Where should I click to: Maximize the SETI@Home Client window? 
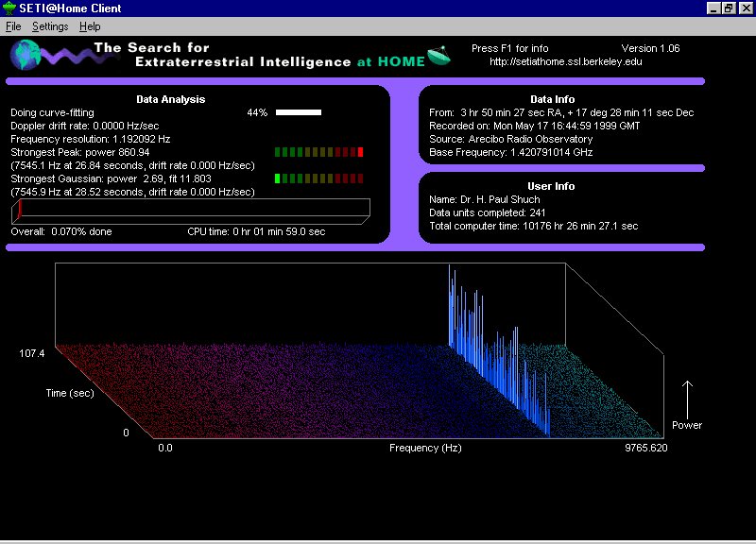(729, 8)
